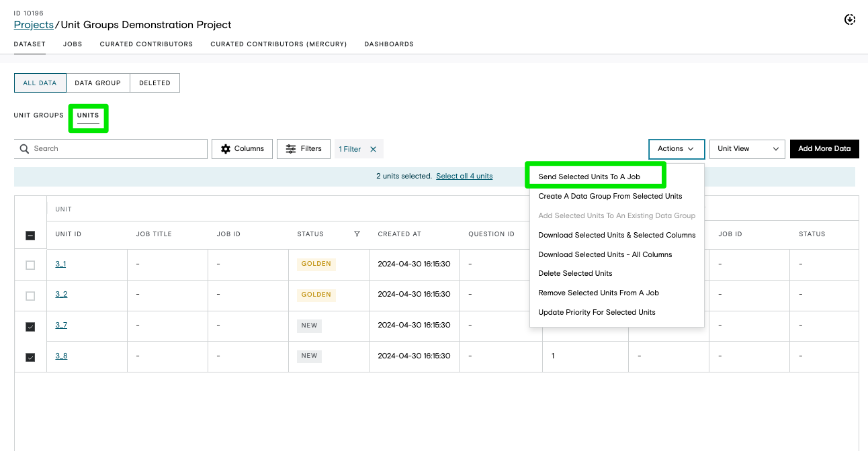Remove the 1 Filter chip with X
Image resolution: width=868 pixels, height=451 pixels.
point(373,149)
